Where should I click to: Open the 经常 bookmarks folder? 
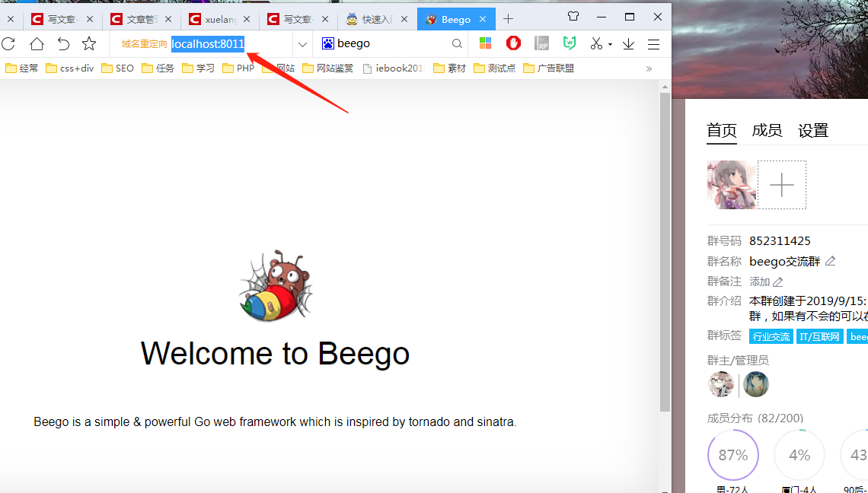pos(22,68)
